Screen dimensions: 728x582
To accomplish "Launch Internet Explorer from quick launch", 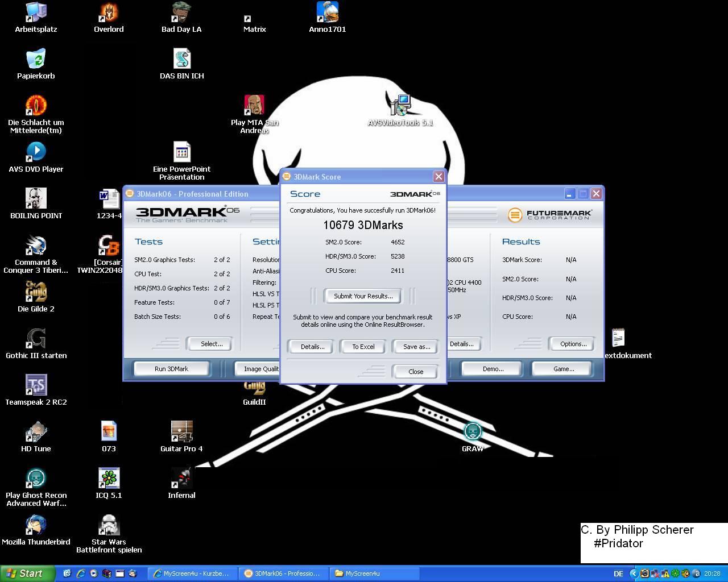I will [80, 573].
